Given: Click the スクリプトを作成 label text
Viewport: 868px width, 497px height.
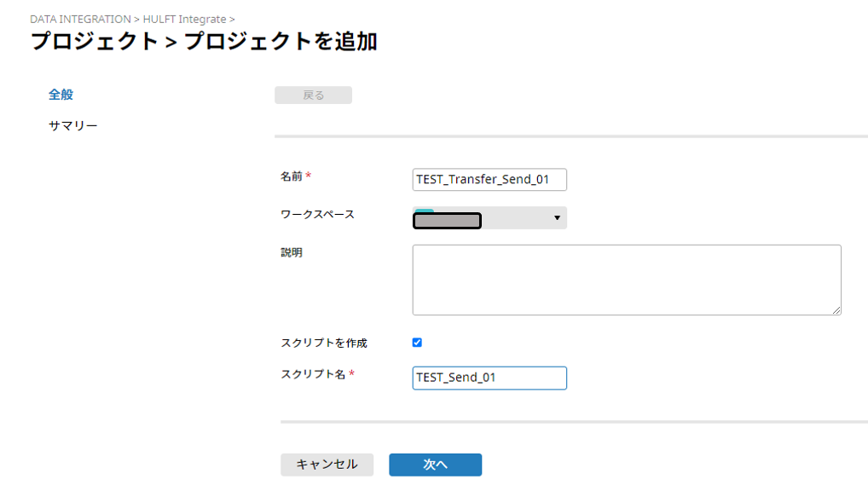Looking at the screenshot, I should pos(324,344).
